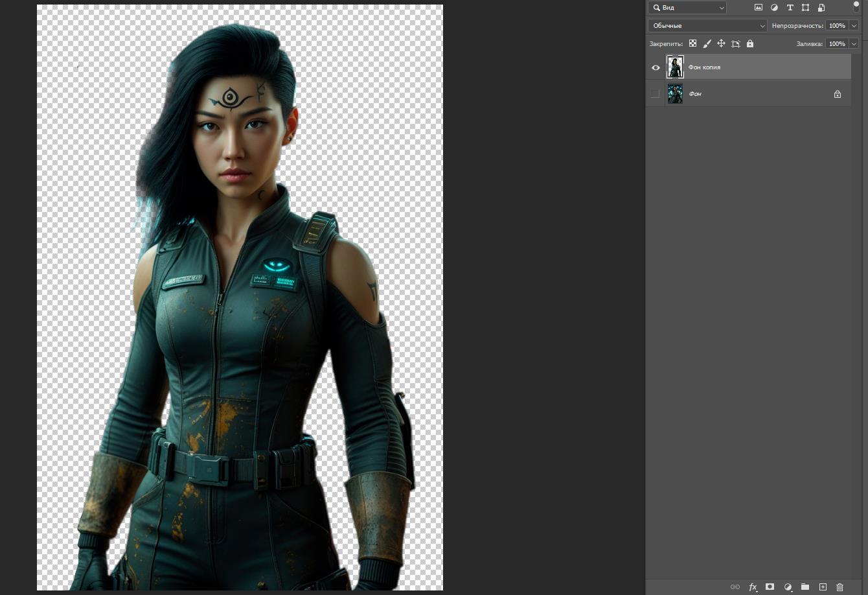Show the hidden 'Фон' layer

click(x=656, y=94)
